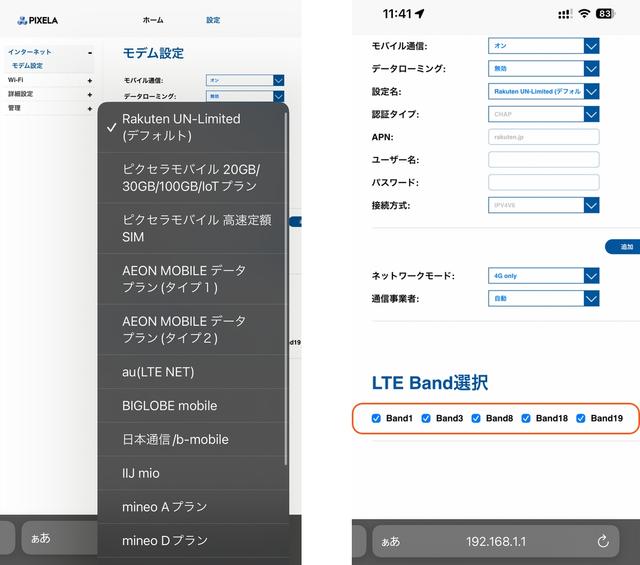Open the 設定 tab in the left screen
This screenshot has width=640, height=565.
click(x=213, y=20)
